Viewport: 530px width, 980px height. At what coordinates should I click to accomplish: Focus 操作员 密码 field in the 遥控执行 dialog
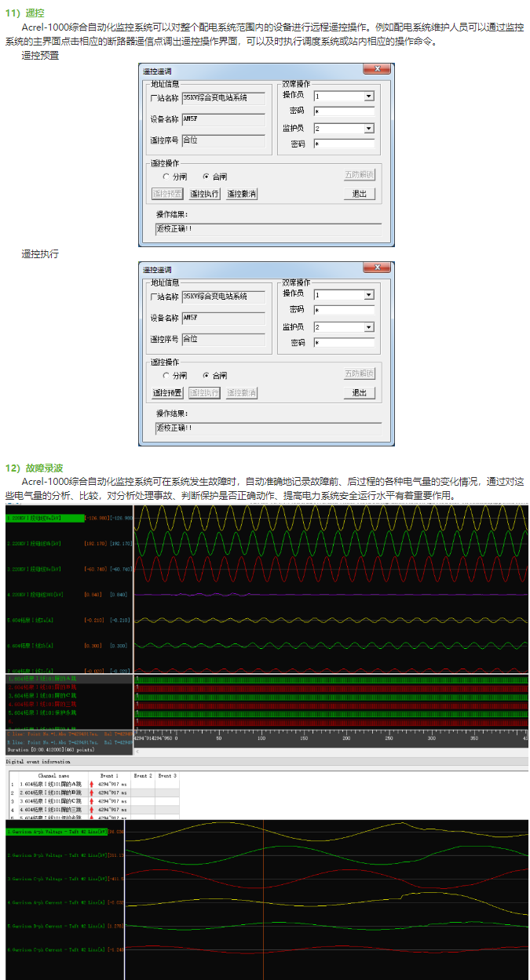click(x=344, y=311)
